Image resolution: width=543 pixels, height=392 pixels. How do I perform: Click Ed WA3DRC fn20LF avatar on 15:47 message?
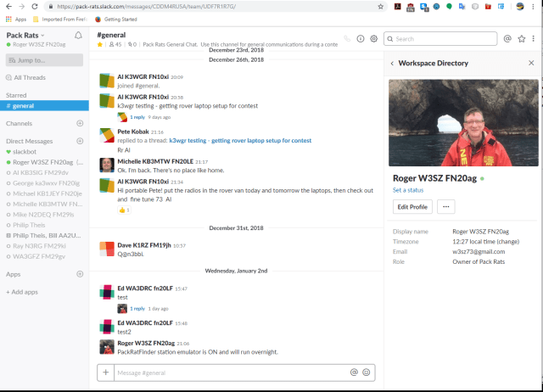pyautogui.click(x=107, y=292)
